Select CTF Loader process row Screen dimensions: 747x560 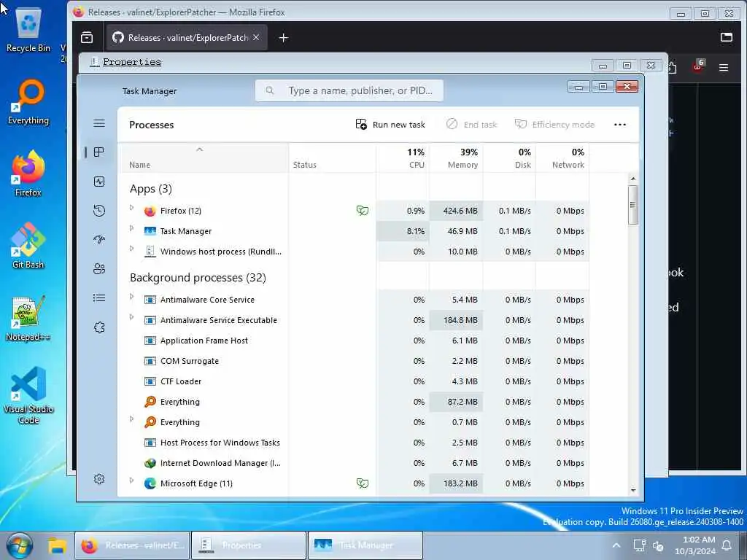pos(354,381)
